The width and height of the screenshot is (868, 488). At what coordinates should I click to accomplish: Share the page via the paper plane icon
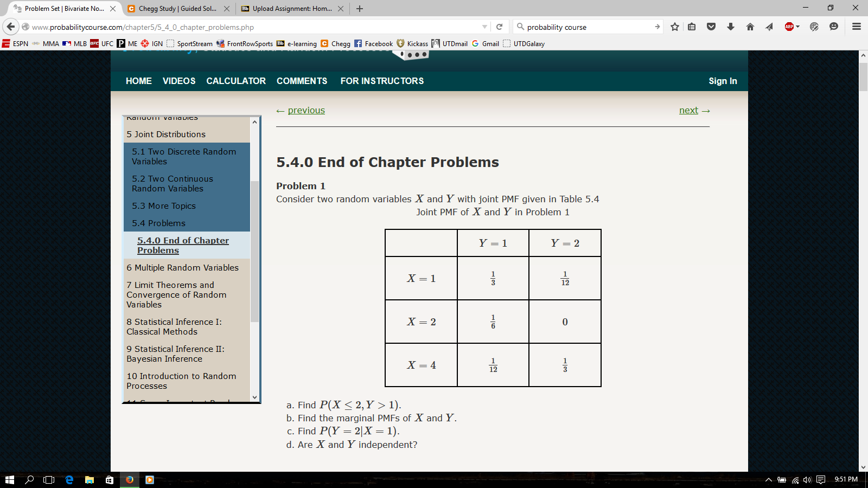(x=769, y=27)
